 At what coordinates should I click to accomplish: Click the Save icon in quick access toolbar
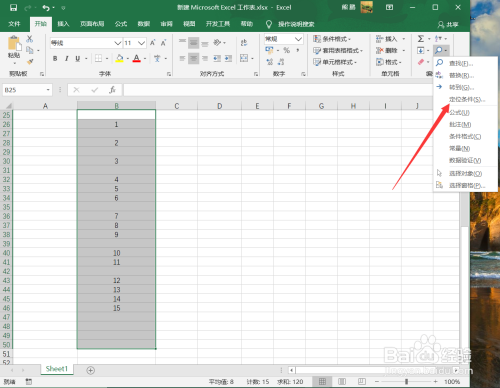pos(13,7)
